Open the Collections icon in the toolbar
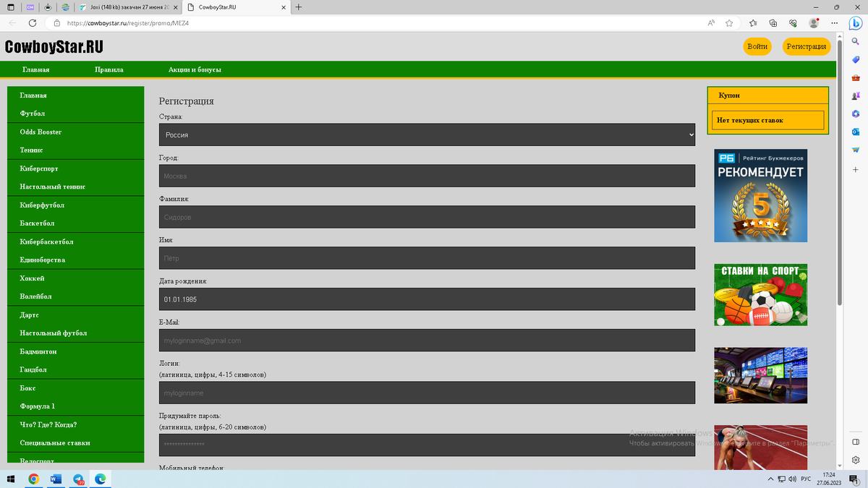The width and height of the screenshot is (868, 488). [x=773, y=23]
